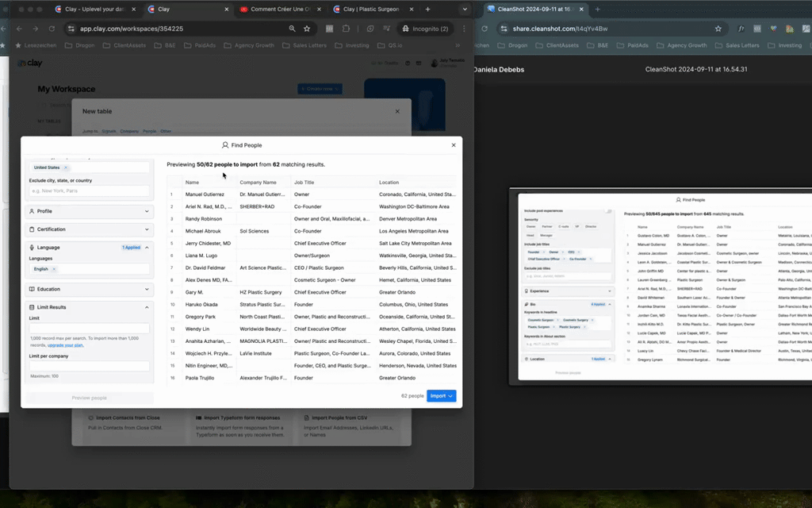The height and width of the screenshot is (508, 812).
Task: Click the CleanShot screenshot preview thumbnail
Action: pyautogui.click(x=660, y=287)
